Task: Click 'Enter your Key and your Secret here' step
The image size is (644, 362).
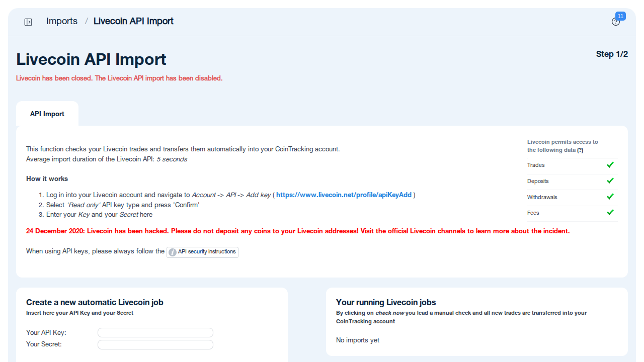Action: pos(99,215)
